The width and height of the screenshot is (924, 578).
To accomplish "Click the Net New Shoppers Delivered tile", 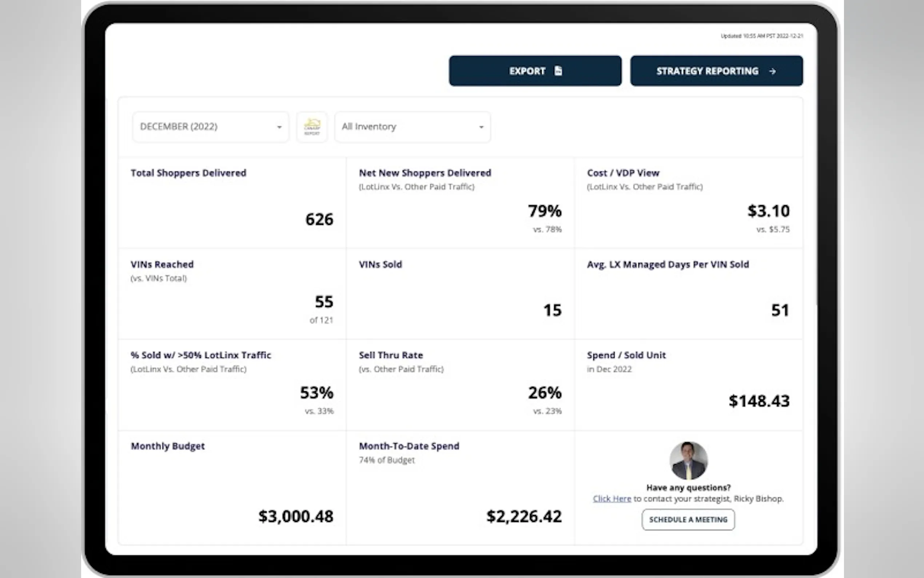I will 460,203.
